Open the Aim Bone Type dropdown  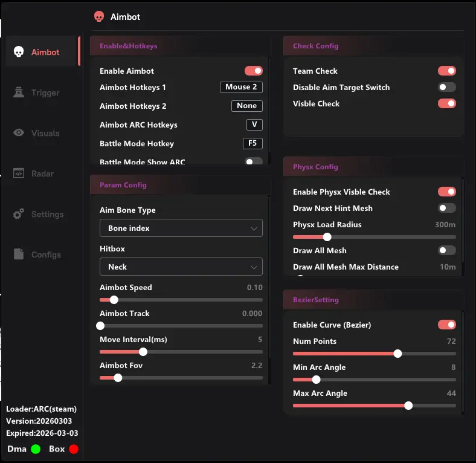(181, 228)
